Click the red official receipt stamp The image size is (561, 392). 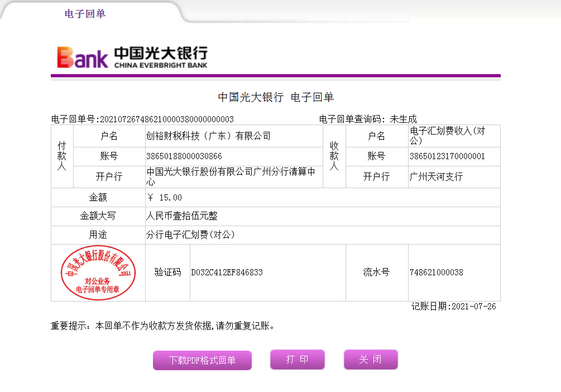(98, 273)
